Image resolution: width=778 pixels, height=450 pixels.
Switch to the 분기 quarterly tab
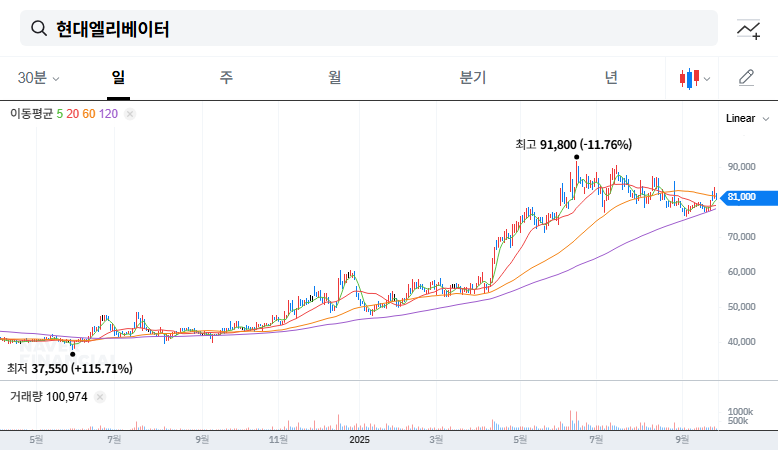(x=472, y=77)
